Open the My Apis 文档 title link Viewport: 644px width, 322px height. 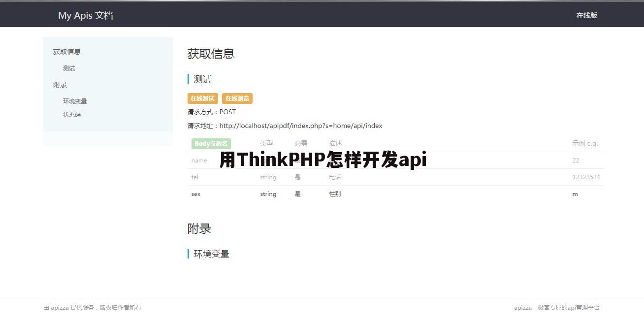(86, 15)
